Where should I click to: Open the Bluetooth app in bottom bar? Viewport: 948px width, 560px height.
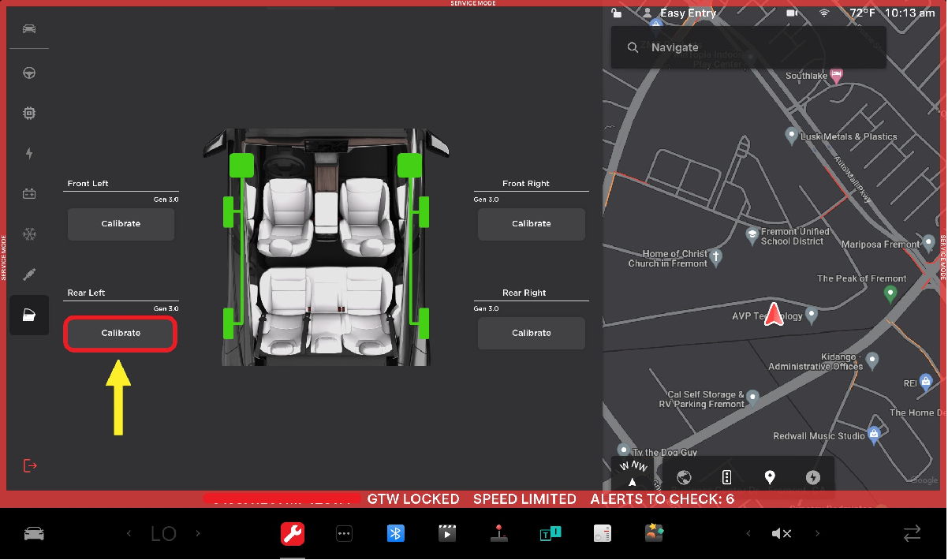[395, 534]
